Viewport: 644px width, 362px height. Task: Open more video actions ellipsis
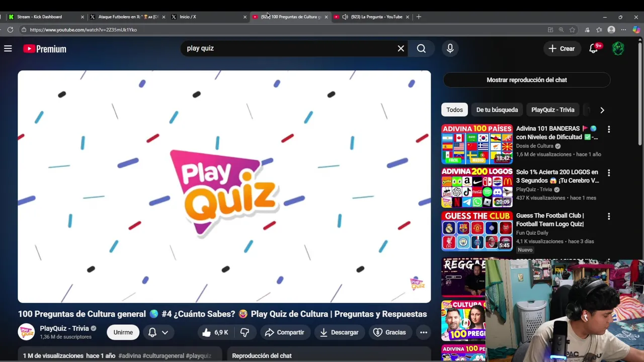[424, 332]
